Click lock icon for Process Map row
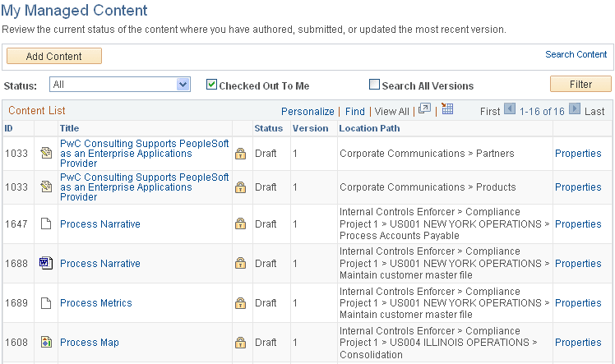 [240, 343]
